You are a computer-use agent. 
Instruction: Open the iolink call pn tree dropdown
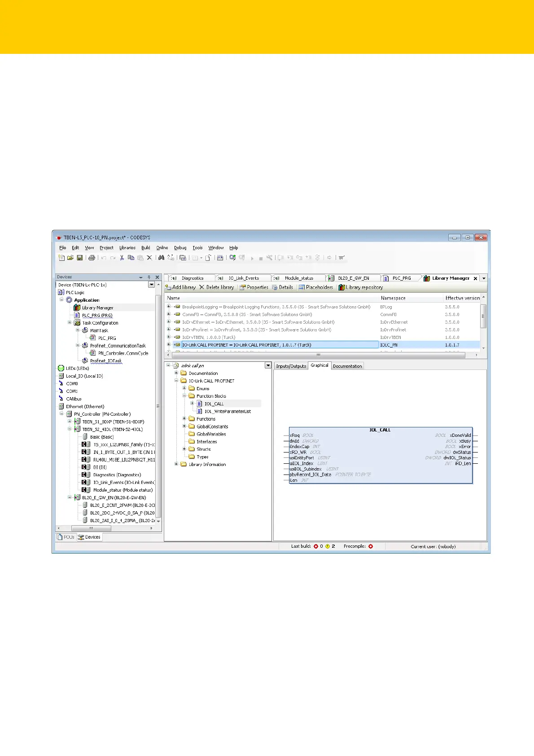coord(268,366)
